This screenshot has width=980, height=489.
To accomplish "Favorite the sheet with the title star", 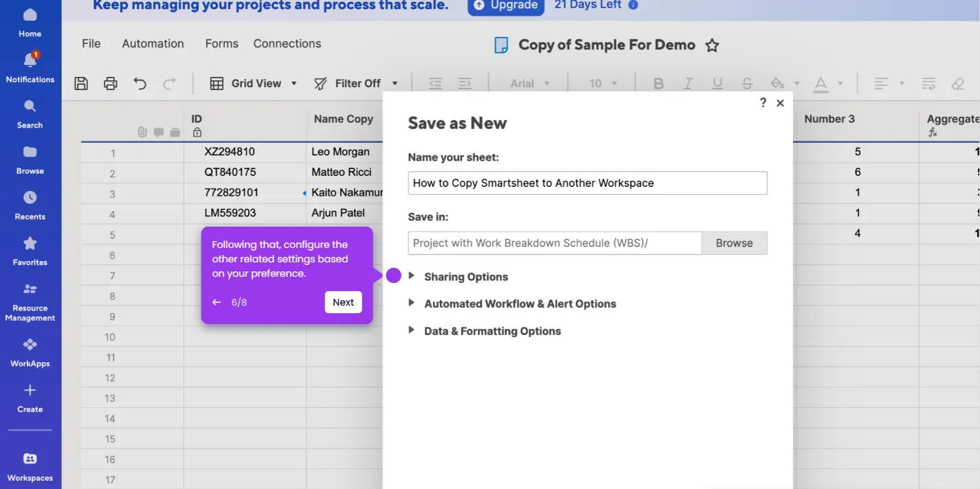I will [x=713, y=45].
